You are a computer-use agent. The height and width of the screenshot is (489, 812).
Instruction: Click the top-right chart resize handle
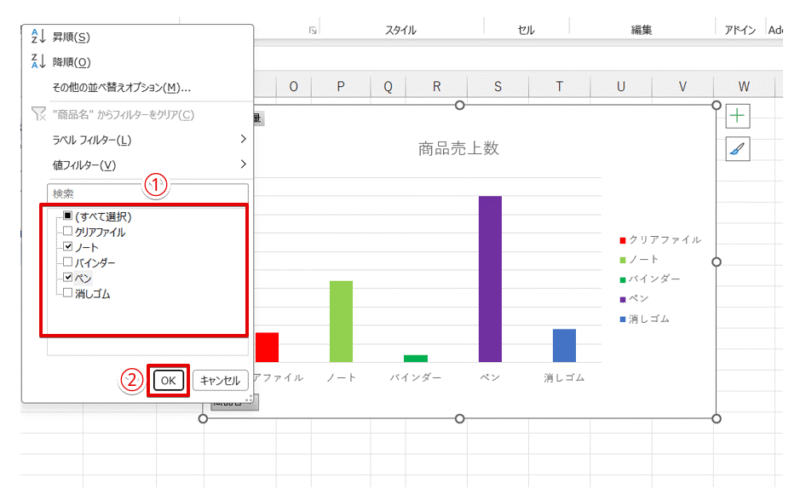[x=716, y=105]
